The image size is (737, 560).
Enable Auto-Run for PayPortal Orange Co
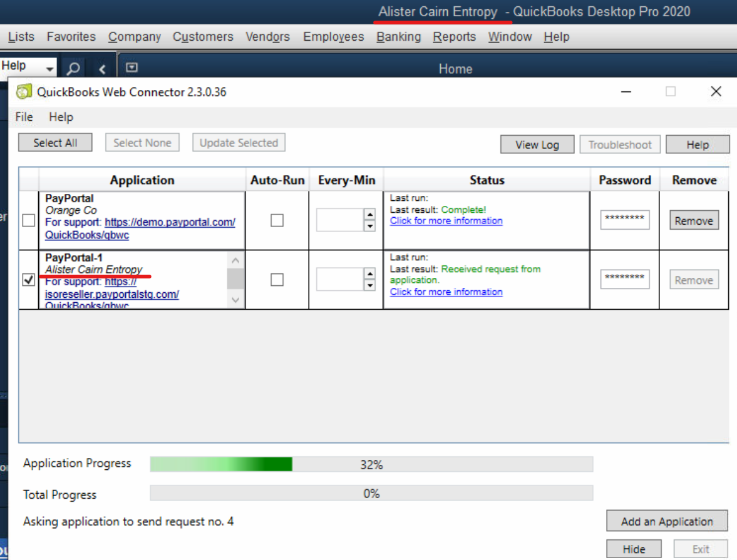pos(277,220)
